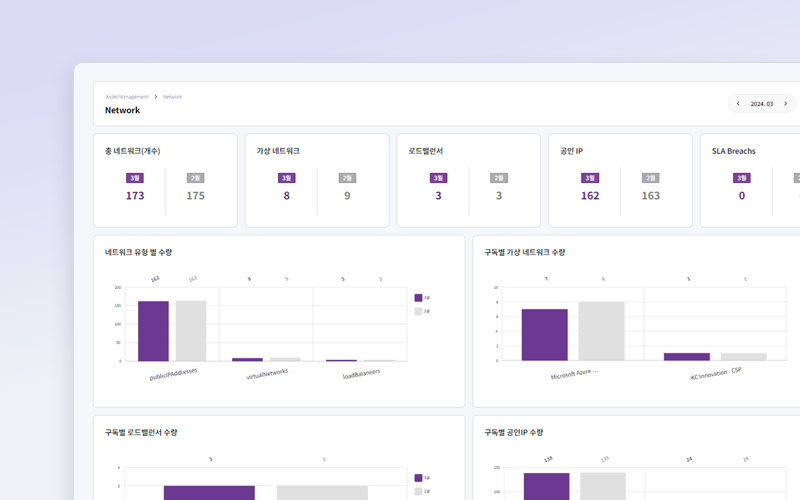Click the purple Microsoft Azure bar in 가상 네트워크 chart

point(544,335)
